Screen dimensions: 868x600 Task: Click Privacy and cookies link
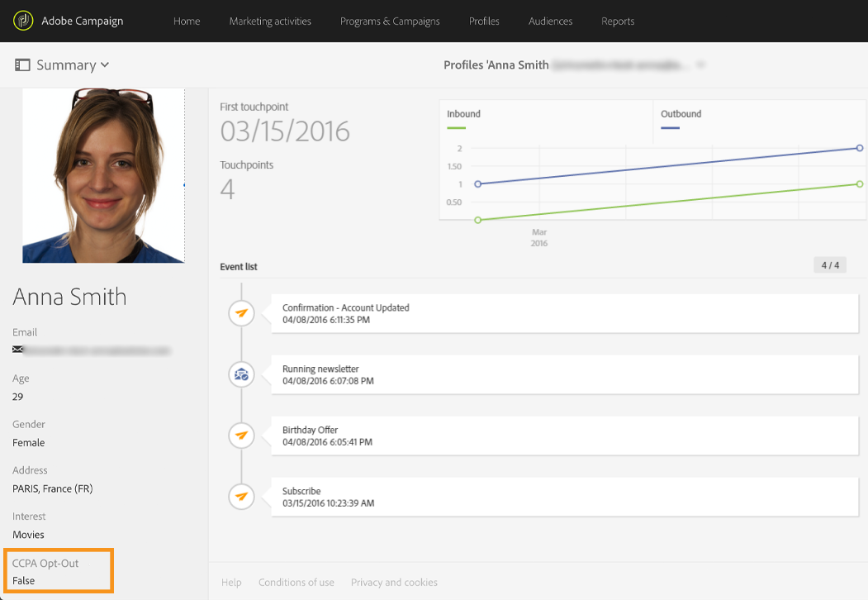394,583
